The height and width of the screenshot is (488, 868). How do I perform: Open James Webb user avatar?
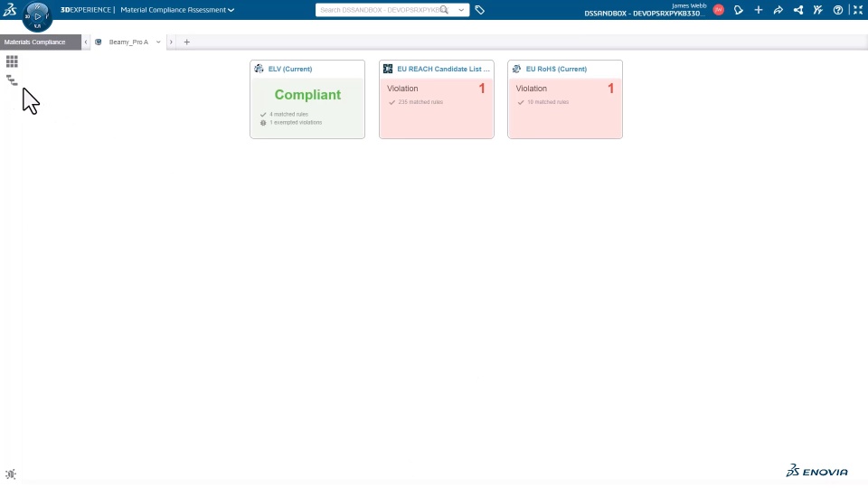coord(719,10)
